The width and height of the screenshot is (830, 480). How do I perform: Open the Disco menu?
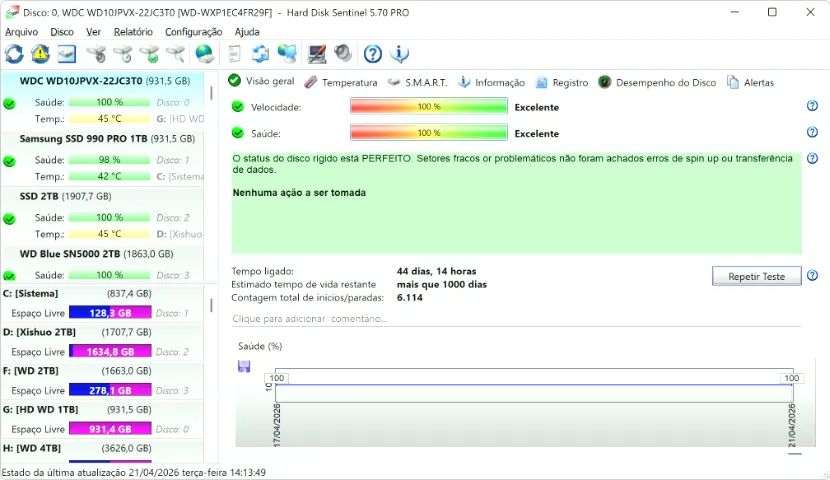(x=62, y=32)
